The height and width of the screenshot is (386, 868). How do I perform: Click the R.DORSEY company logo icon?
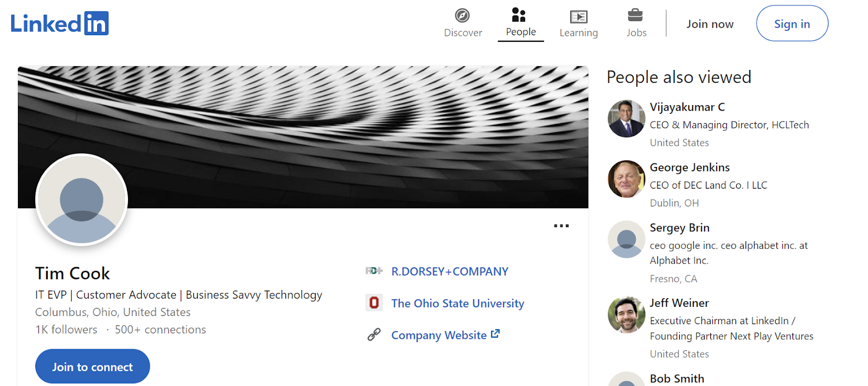click(374, 271)
